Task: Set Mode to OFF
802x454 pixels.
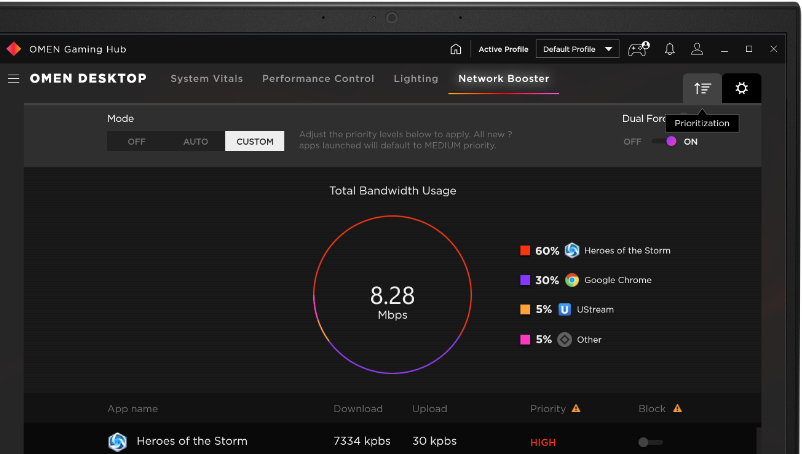Action: [x=137, y=142]
